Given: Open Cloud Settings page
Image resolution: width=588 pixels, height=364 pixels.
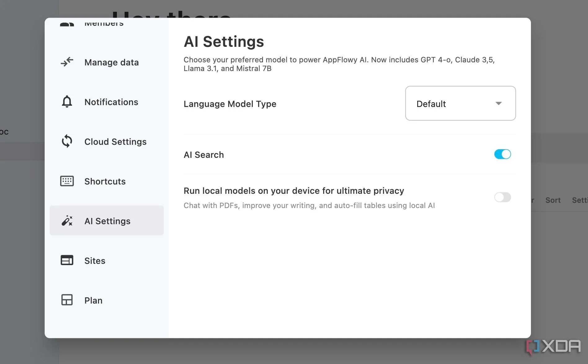Looking at the screenshot, I should 107,142.
